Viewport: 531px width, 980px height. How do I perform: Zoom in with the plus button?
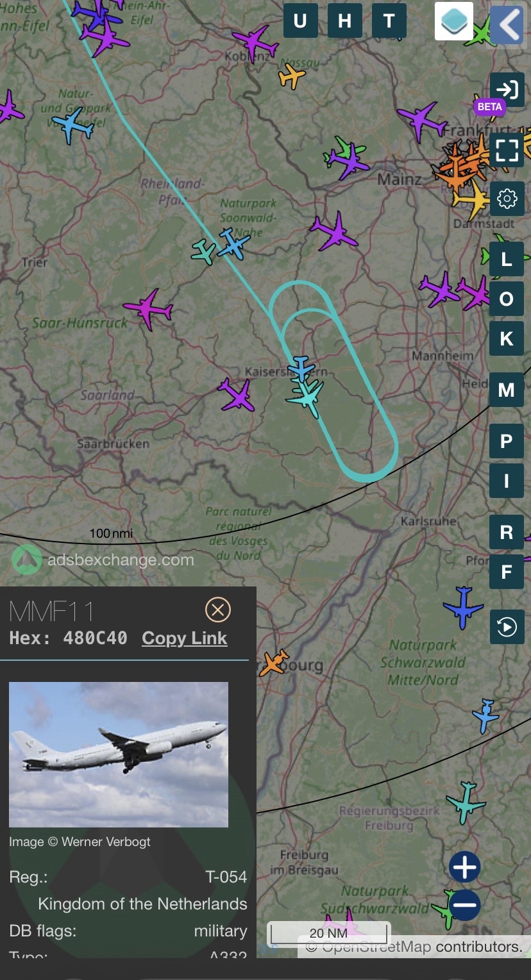point(465,868)
